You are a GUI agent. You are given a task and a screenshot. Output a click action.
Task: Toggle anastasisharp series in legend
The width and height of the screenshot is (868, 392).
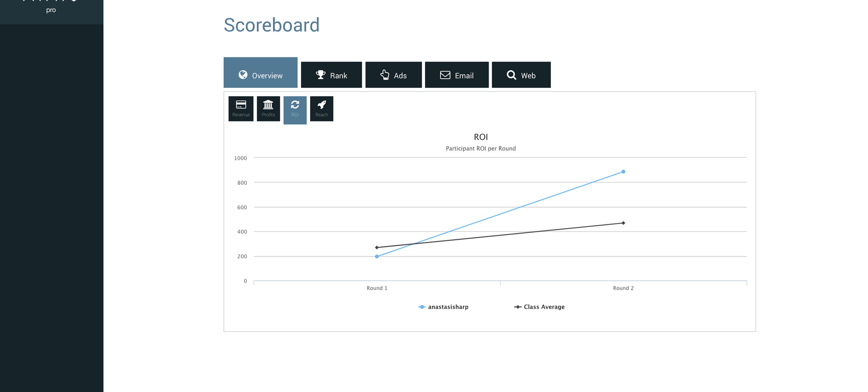pyautogui.click(x=443, y=307)
